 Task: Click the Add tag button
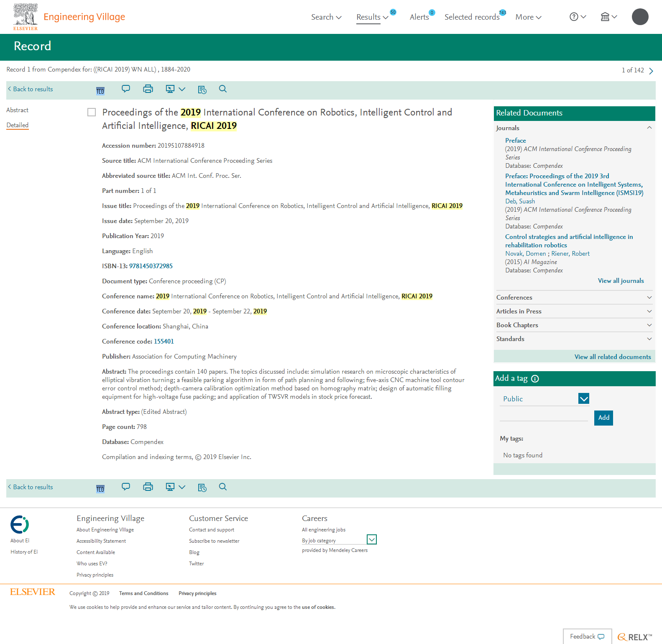pyautogui.click(x=603, y=418)
